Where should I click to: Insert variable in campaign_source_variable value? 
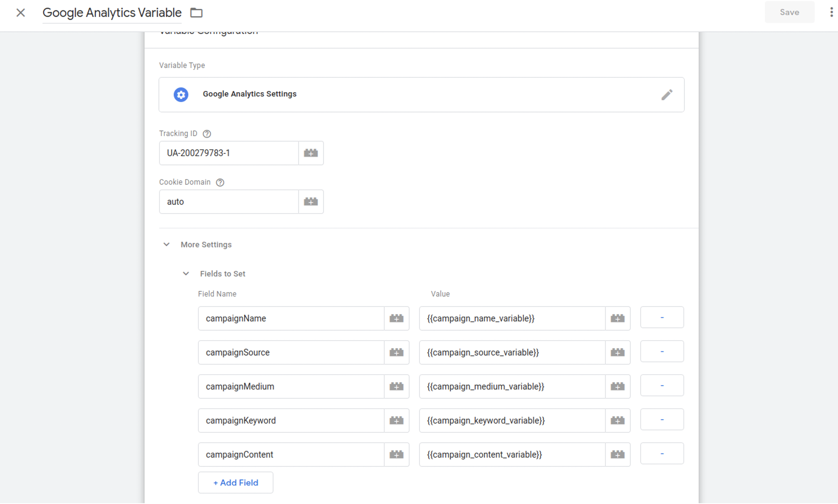617,353
